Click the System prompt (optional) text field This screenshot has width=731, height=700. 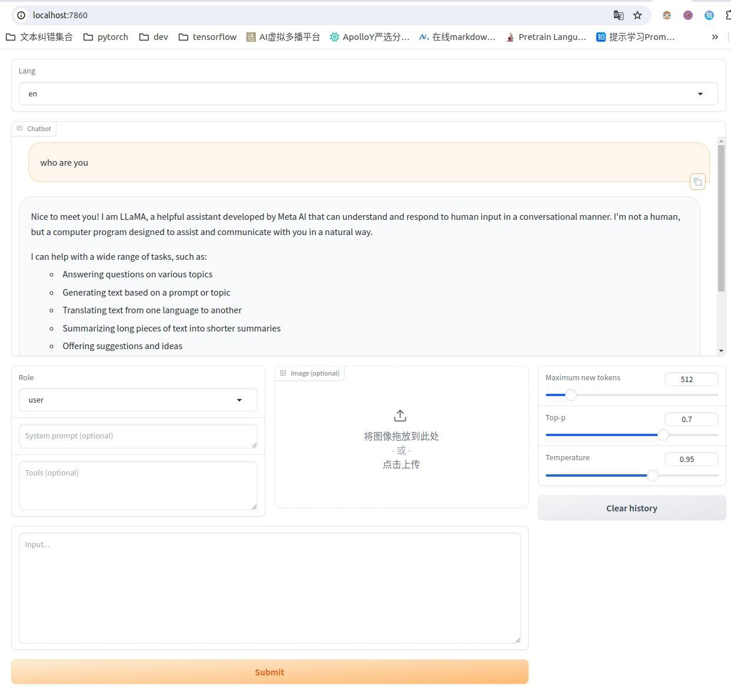[x=138, y=436]
